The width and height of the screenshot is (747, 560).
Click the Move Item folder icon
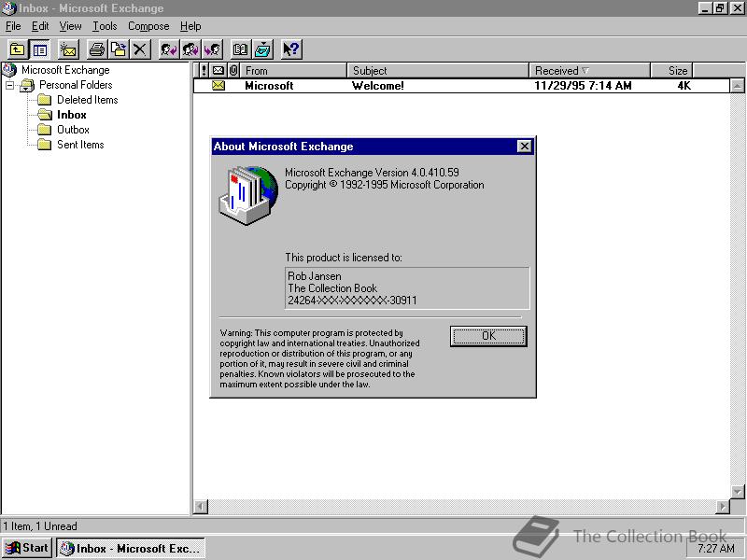(x=118, y=49)
